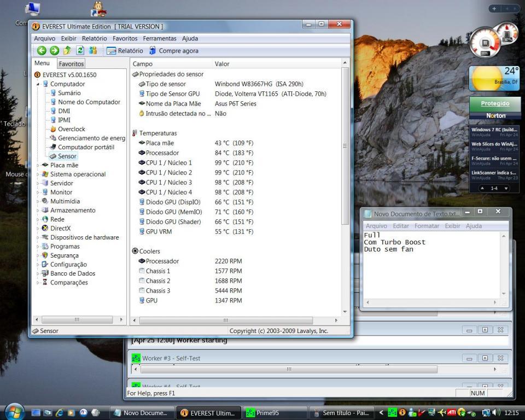Click the Rede globe icon in the tree
This screenshot has height=420, width=525.
pyautogui.click(x=45, y=219)
